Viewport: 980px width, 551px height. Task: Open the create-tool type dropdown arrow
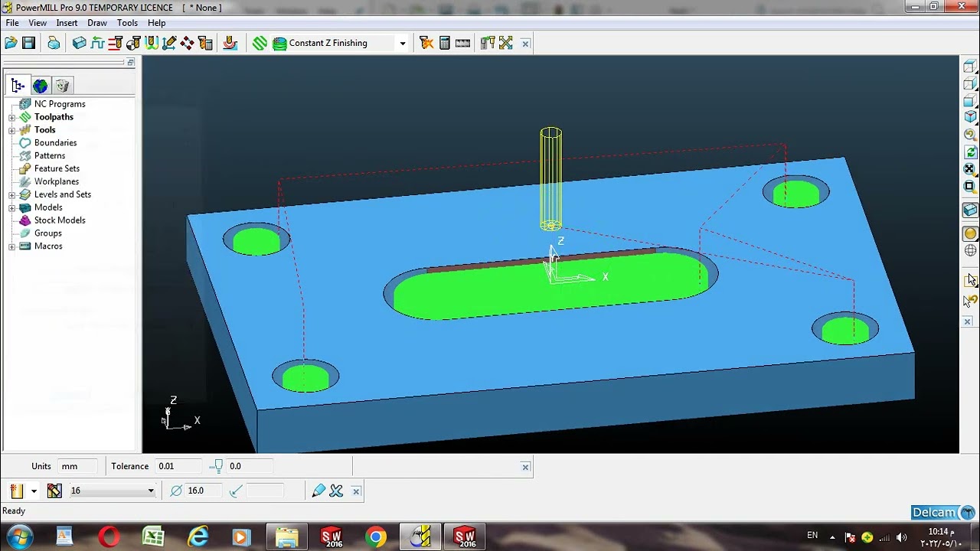point(34,491)
